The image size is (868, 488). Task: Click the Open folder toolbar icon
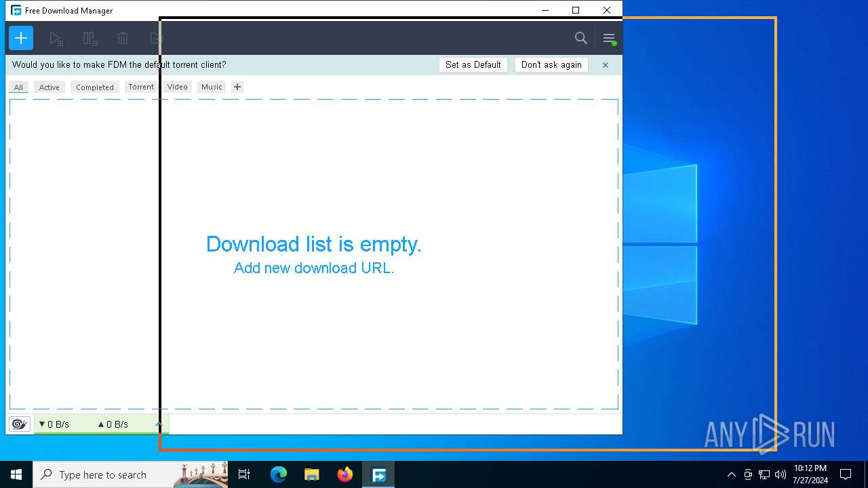pyautogui.click(x=156, y=39)
